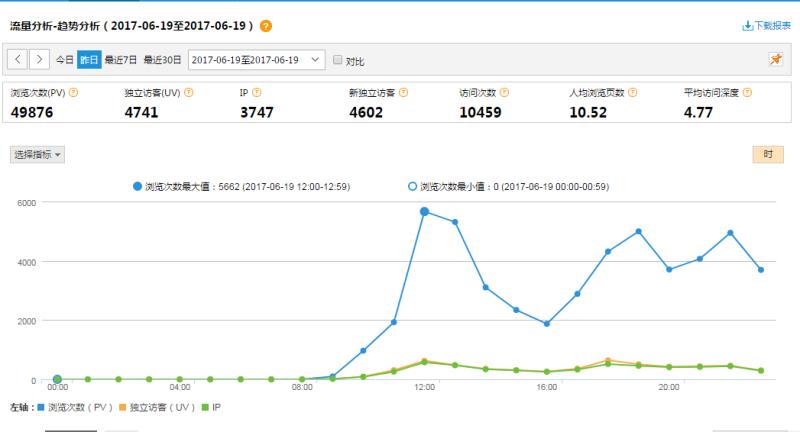This screenshot has width=800, height=432.
Task: Go to previous date with left arrow
Action: pos(19,60)
